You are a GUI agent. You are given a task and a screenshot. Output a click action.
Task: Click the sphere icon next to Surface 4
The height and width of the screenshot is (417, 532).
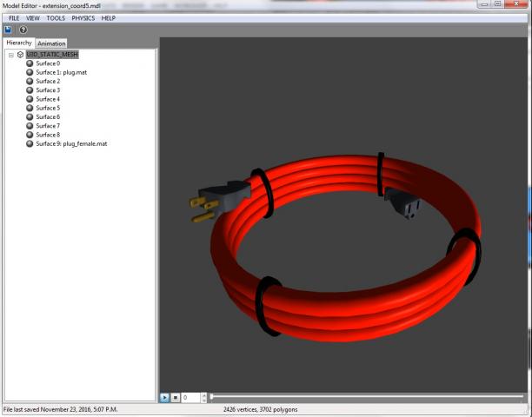[x=30, y=99]
